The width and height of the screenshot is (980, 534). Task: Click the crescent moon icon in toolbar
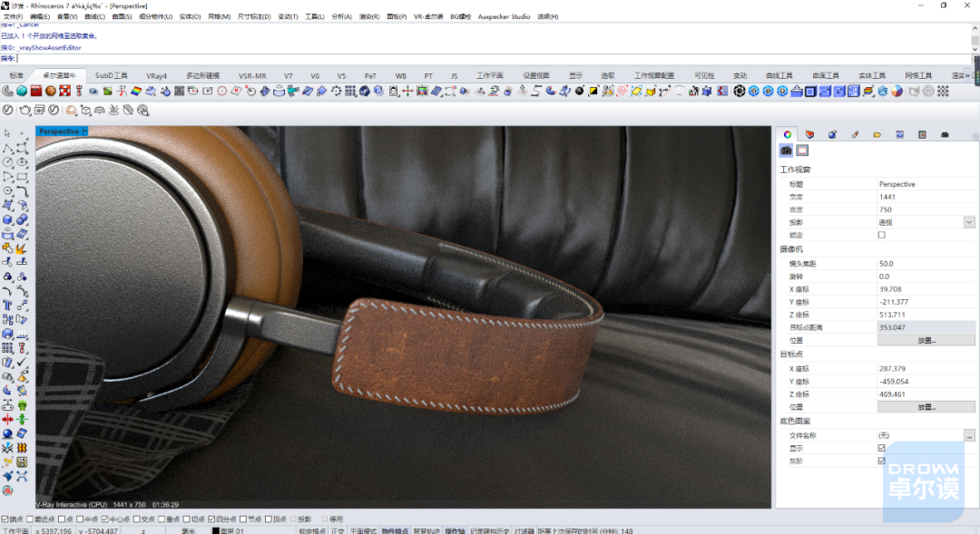click(x=7, y=92)
